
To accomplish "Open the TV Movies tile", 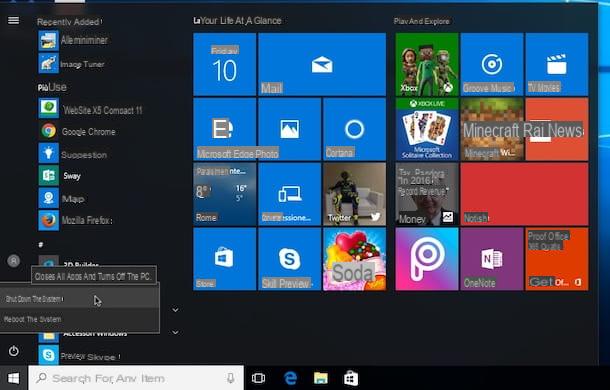I will [557, 64].
